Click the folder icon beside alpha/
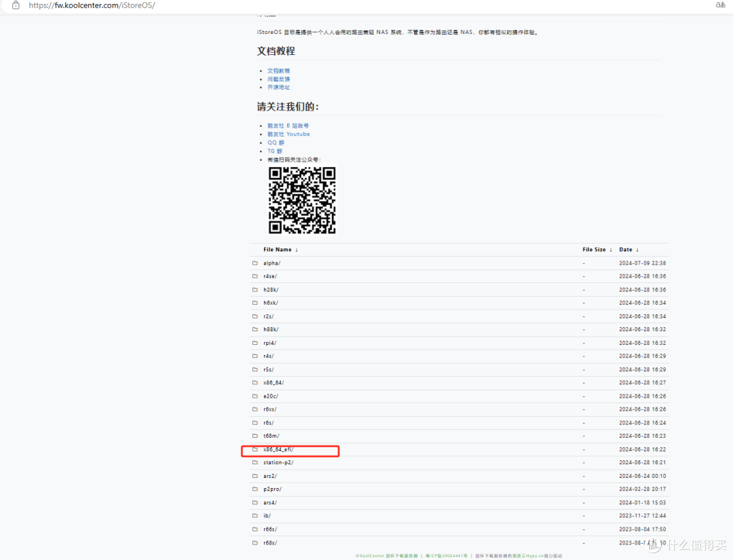This screenshot has width=733, height=560. tap(255, 263)
